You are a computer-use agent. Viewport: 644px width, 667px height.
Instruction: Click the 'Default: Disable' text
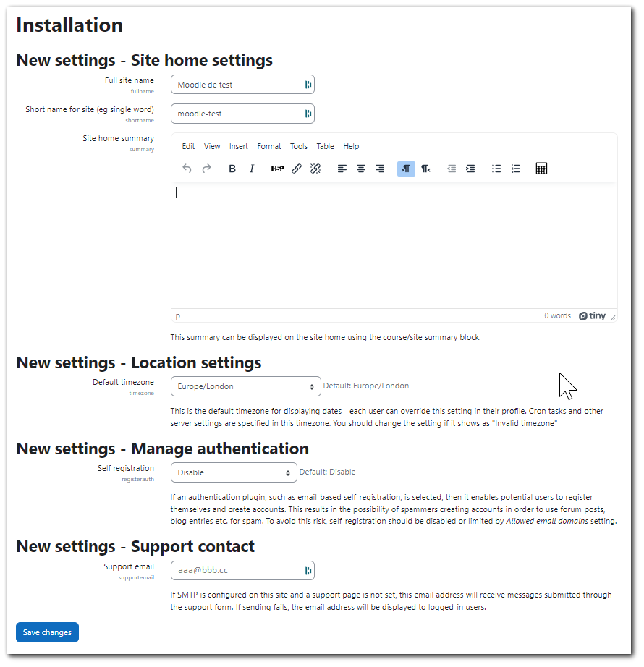click(x=327, y=472)
